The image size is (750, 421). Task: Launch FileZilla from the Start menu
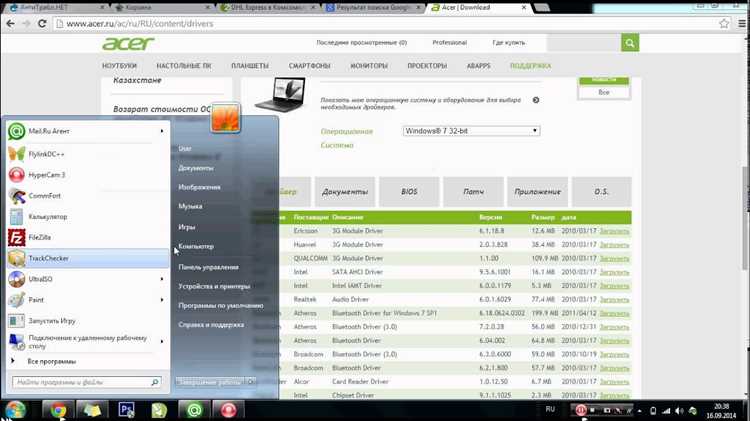tap(43, 237)
